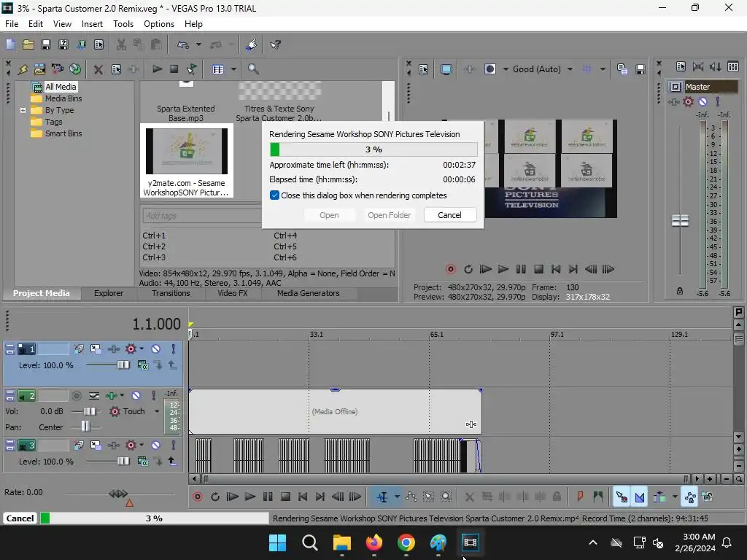The height and width of the screenshot is (560, 747).
Task: Open the Good (Auto) preview quality dropdown
Action: click(570, 69)
